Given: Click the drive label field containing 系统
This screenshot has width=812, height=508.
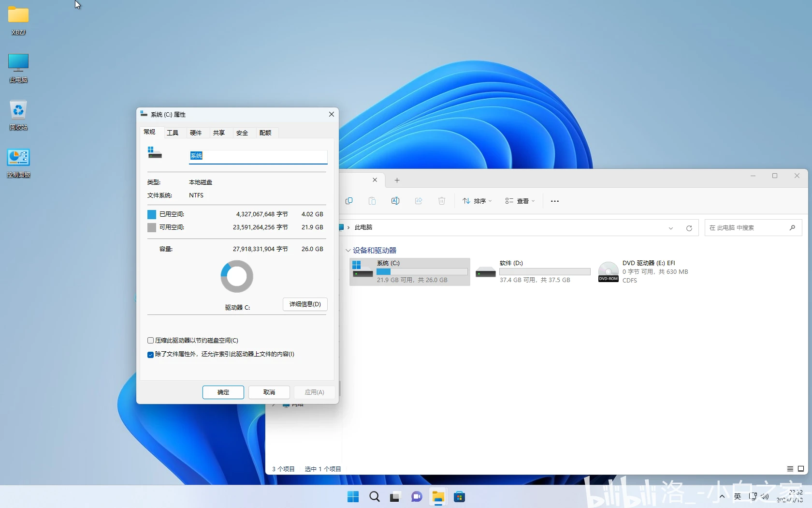Looking at the screenshot, I should pos(258,156).
